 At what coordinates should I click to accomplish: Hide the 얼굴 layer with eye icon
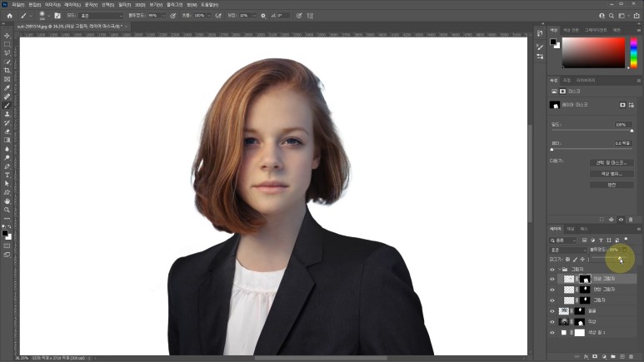552,311
